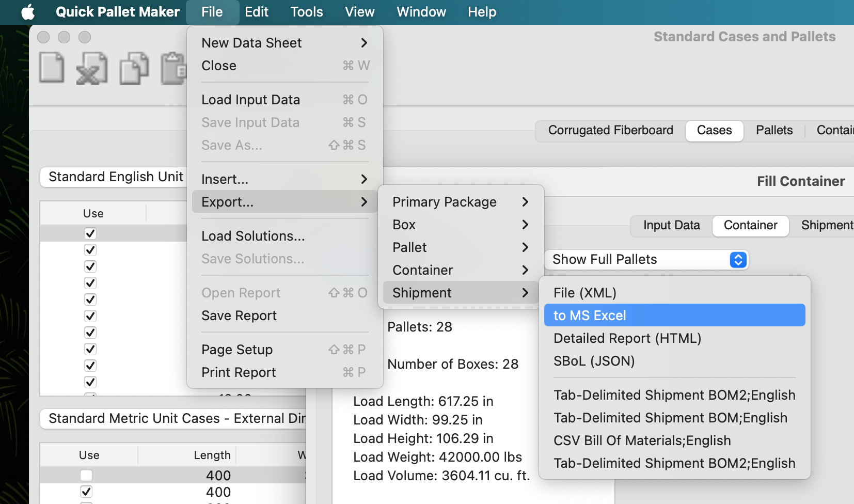Uncheck fourth Use checkbox in English cases
The width and height of the screenshot is (854, 504).
(x=90, y=283)
